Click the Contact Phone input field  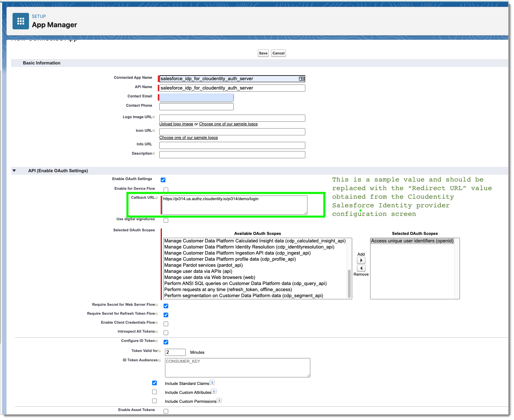coord(196,107)
